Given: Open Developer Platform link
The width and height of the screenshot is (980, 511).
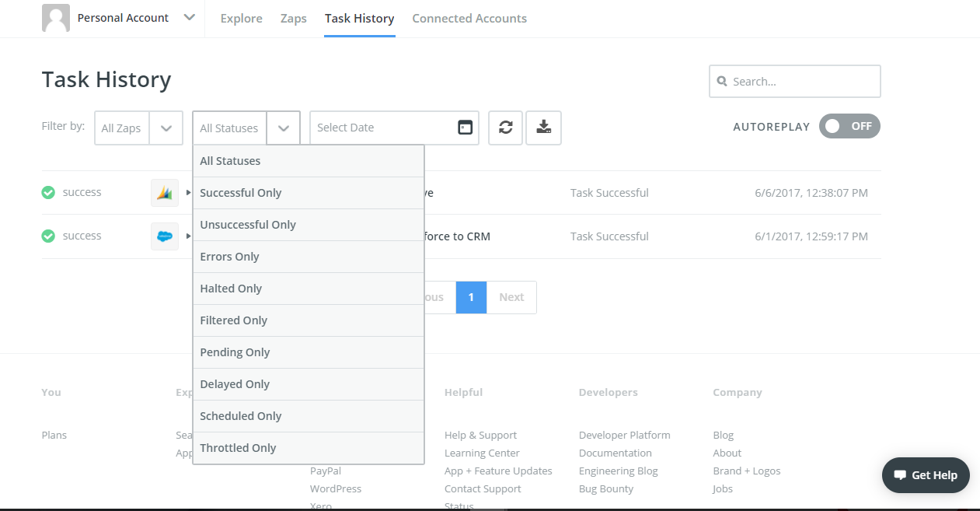Looking at the screenshot, I should (x=624, y=435).
